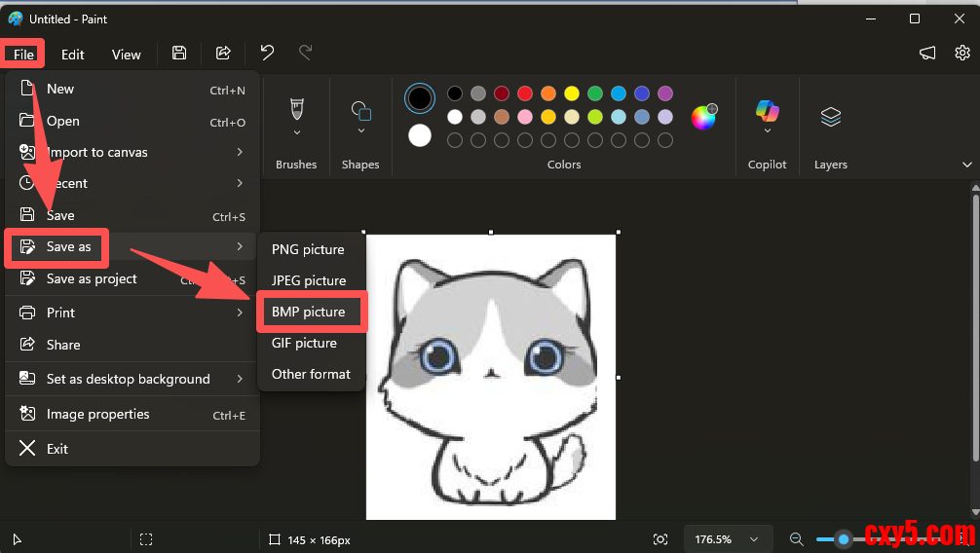Collapse the ribbon with the chevron

coord(967,165)
